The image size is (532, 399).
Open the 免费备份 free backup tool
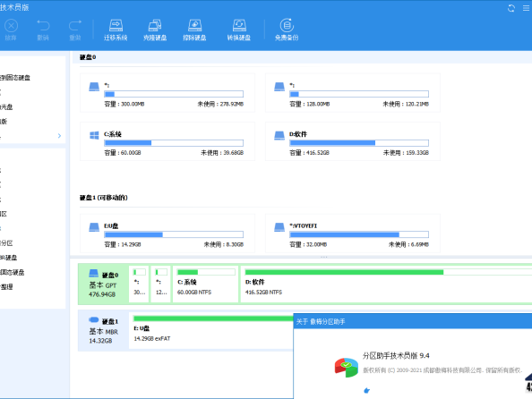287,30
